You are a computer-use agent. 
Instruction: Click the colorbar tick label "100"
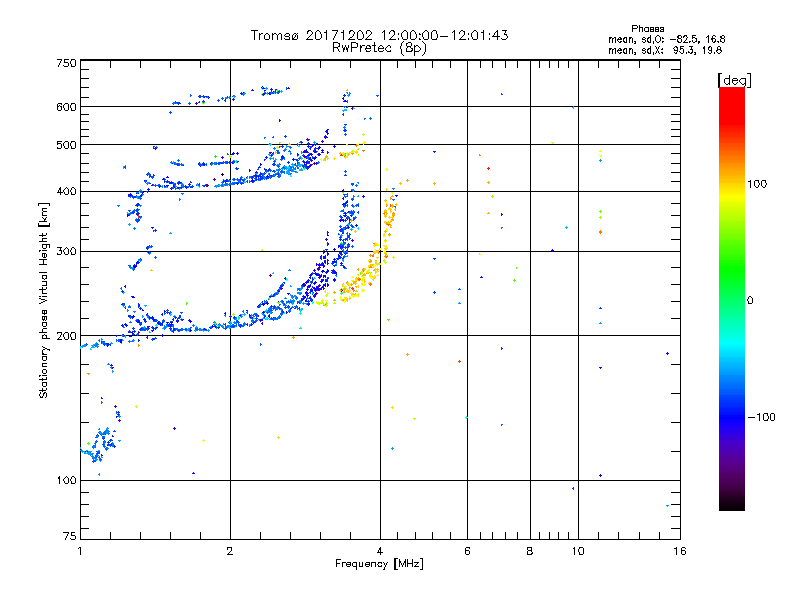click(x=757, y=184)
